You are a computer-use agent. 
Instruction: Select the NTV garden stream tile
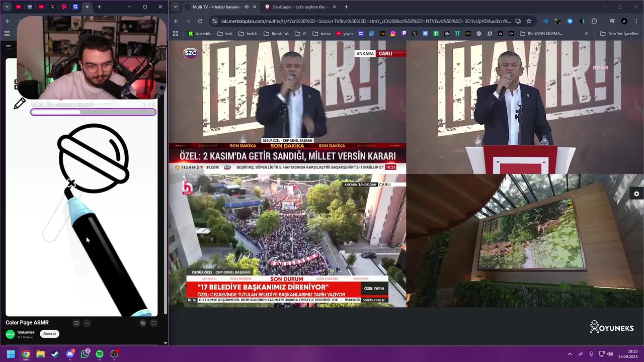[525, 240]
